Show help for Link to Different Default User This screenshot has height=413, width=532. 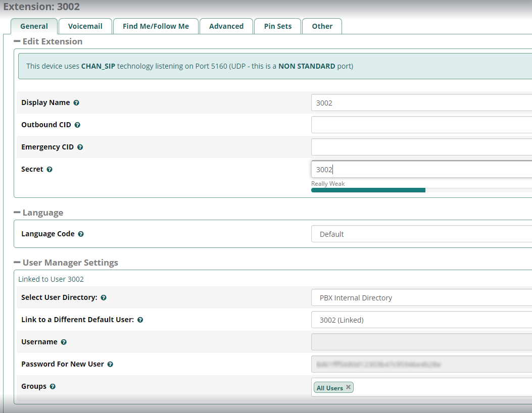point(140,320)
